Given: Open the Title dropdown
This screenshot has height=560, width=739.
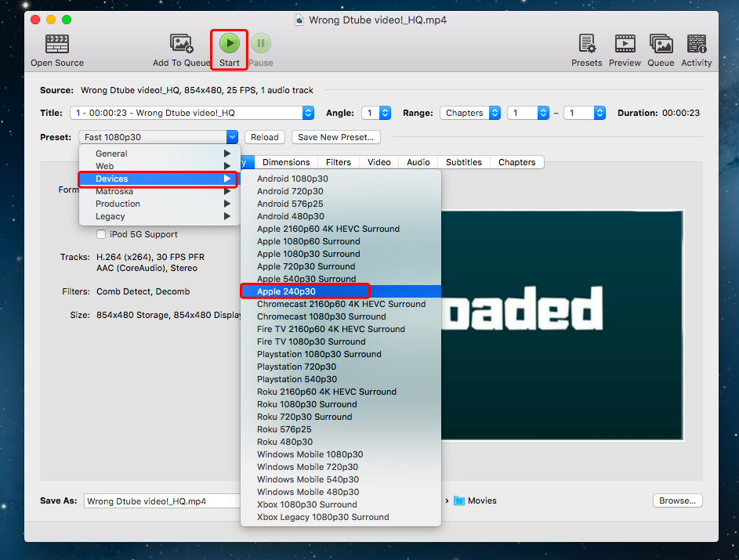Looking at the screenshot, I should [192, 113].
